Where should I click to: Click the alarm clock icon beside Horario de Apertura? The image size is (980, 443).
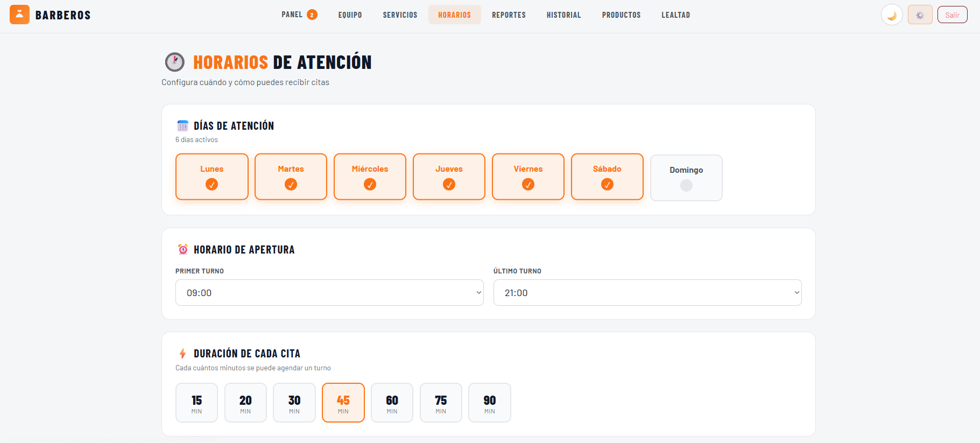click(183, 249)
